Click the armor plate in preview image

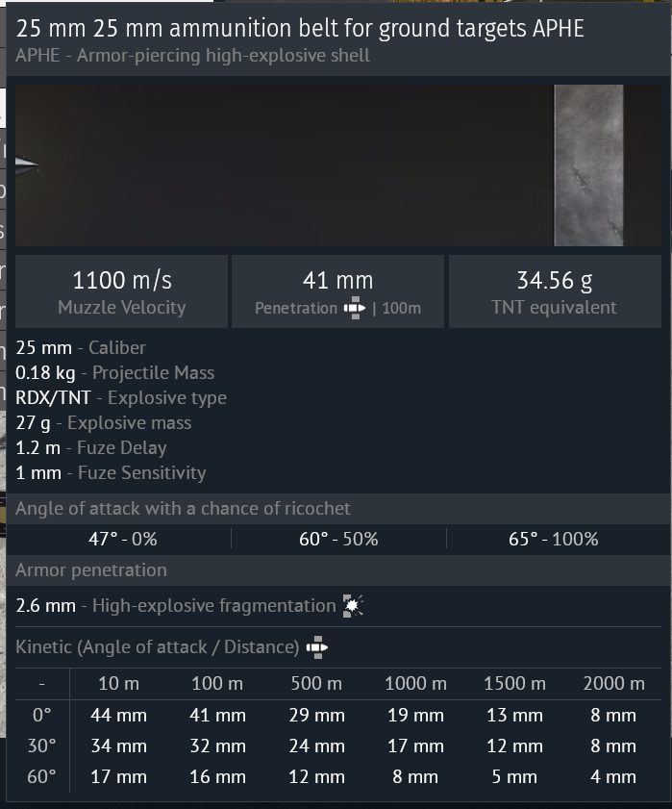[588, 165]
